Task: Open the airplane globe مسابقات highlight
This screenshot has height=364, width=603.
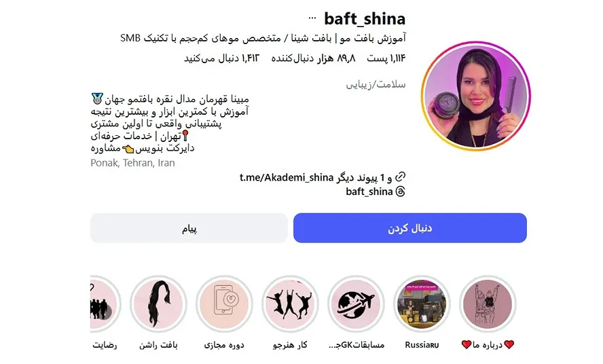Action: [356, 304]
